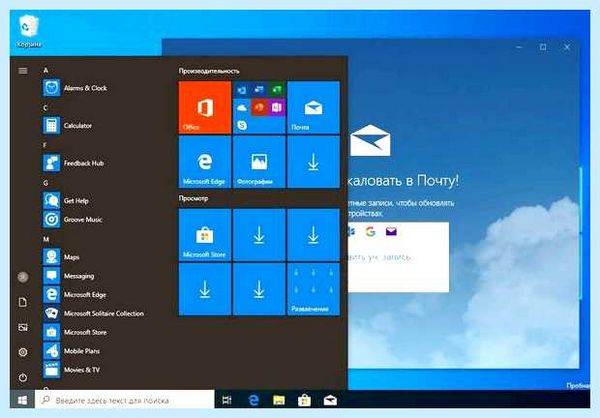The image size is (600, 418).
Task: Jump to letter A section header
Action: point(46,70)
